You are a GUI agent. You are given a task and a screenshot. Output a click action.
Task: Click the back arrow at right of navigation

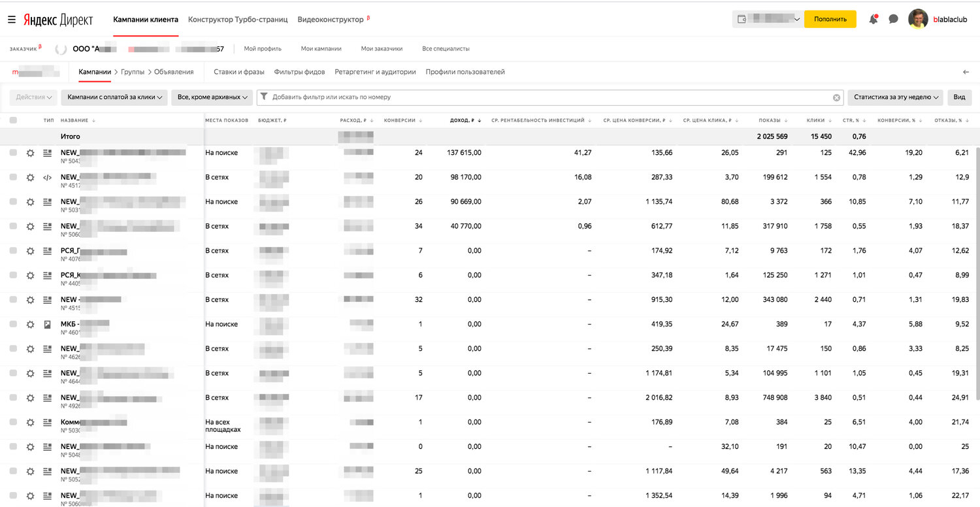pyautogui.click(x=966, y=72)
